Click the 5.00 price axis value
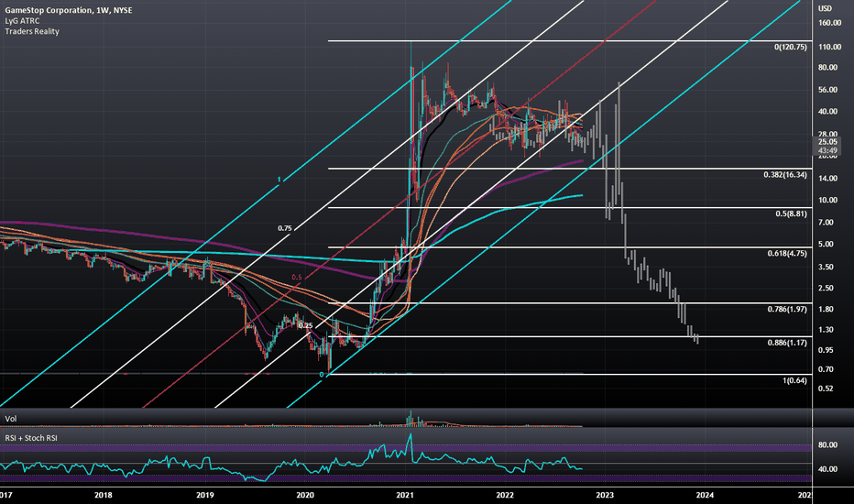The image size is (854, 504). coord(826,244)
